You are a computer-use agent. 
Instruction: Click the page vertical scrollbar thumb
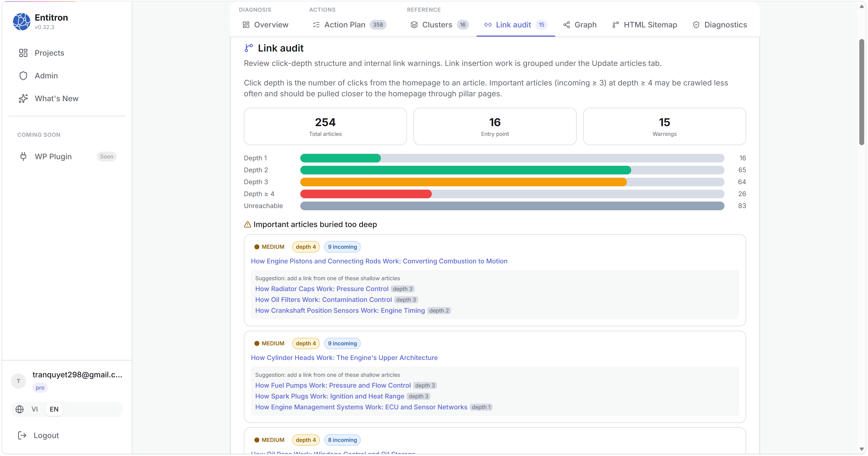(861, 92)
